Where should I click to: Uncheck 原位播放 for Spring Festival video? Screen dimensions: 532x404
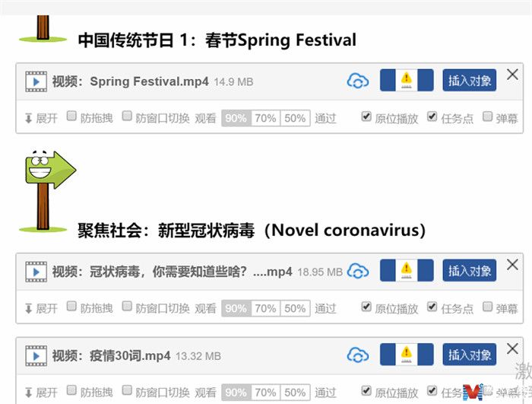[366, 116]
